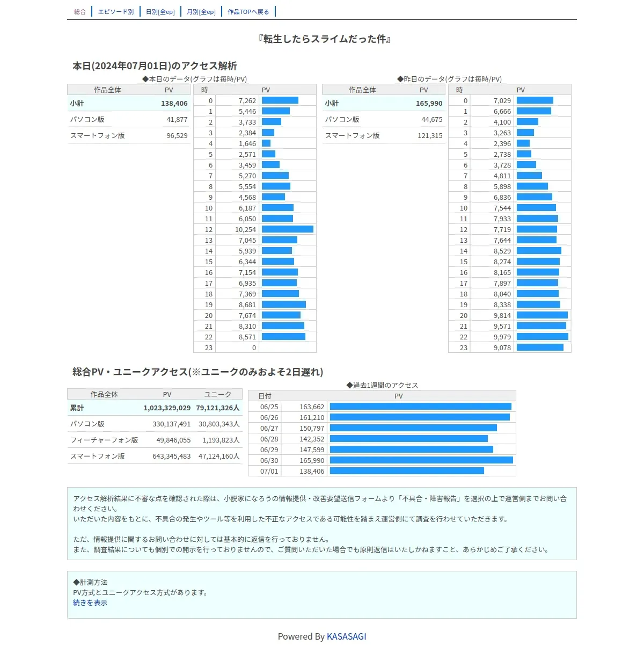Switch to the エピソード別 tab
The width and height of the screenshot is (644, 645).
(116, 12)
